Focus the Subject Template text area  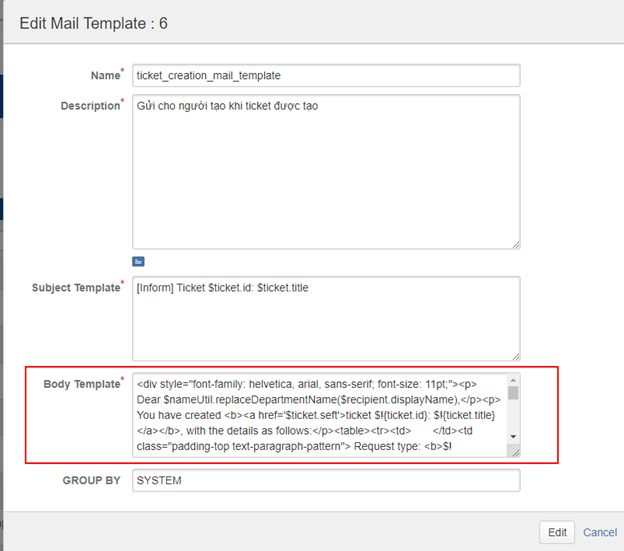pos(325,317)
